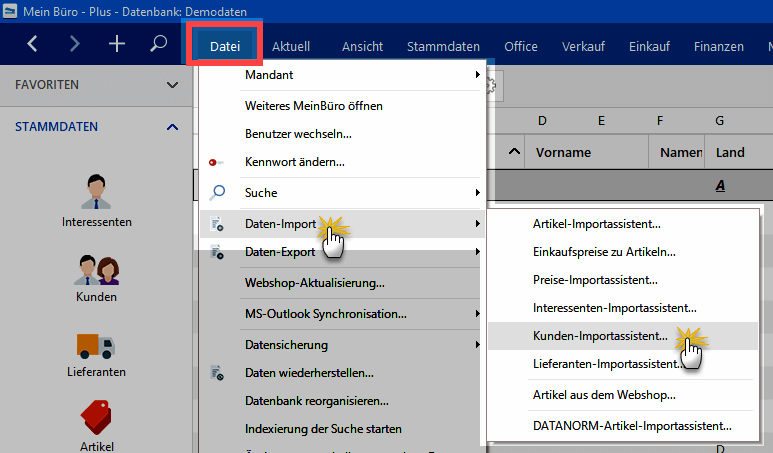Screen dimensions: 773x453
Task: Open the Aktuell menu
Action: (x=291, y=46)
